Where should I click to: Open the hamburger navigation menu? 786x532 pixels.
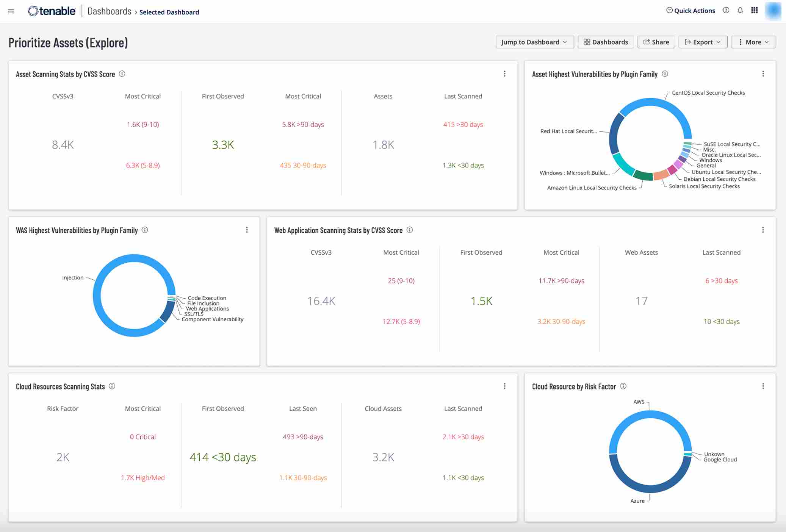point(11,11)
